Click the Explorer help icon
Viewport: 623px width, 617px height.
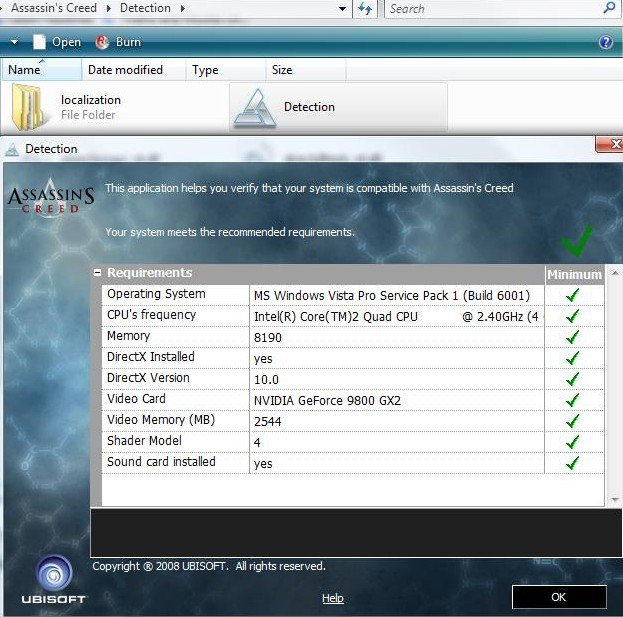click(606, 42)
